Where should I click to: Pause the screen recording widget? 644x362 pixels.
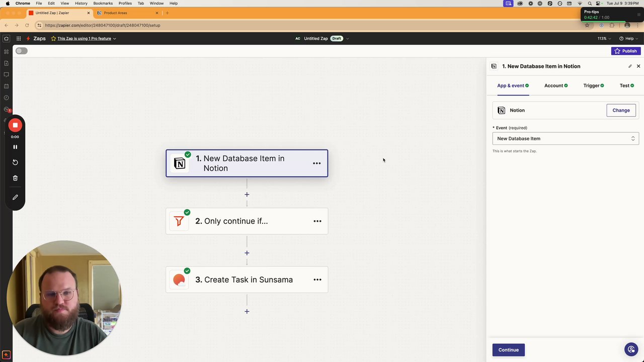[x=15, y=147]
